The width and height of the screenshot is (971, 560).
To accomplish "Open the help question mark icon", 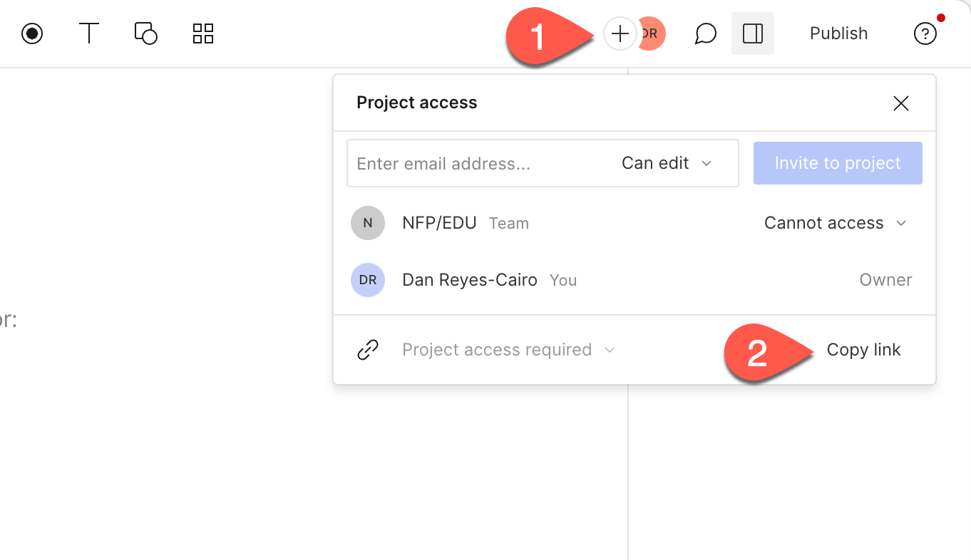I will coord(925,33).
